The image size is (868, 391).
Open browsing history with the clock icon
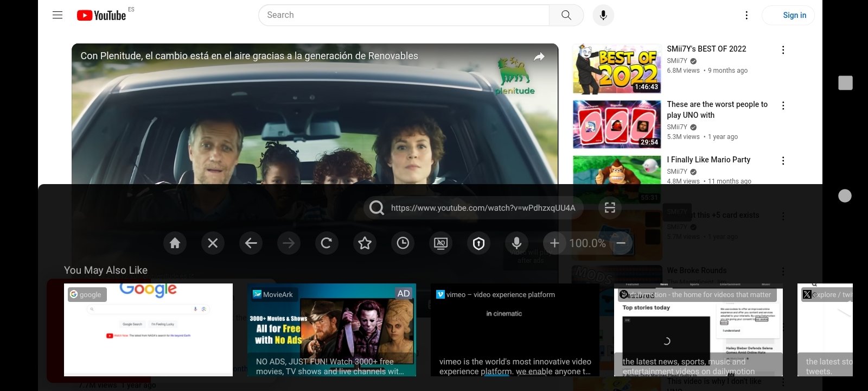403,243
